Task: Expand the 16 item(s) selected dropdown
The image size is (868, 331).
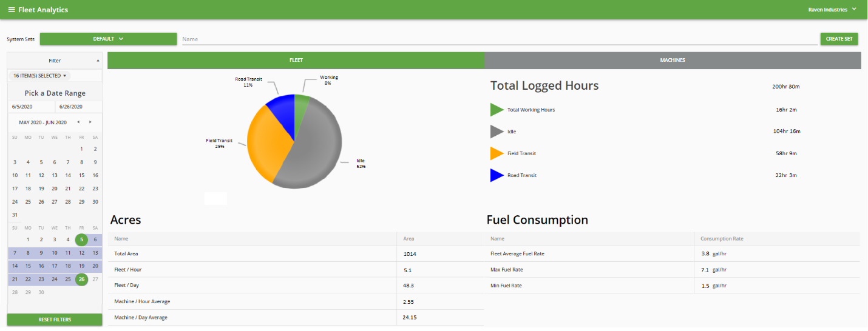Action: point(41,76)
